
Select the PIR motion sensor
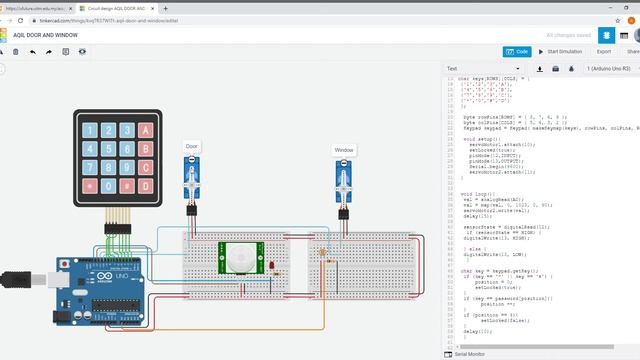[x=241, y=258]
